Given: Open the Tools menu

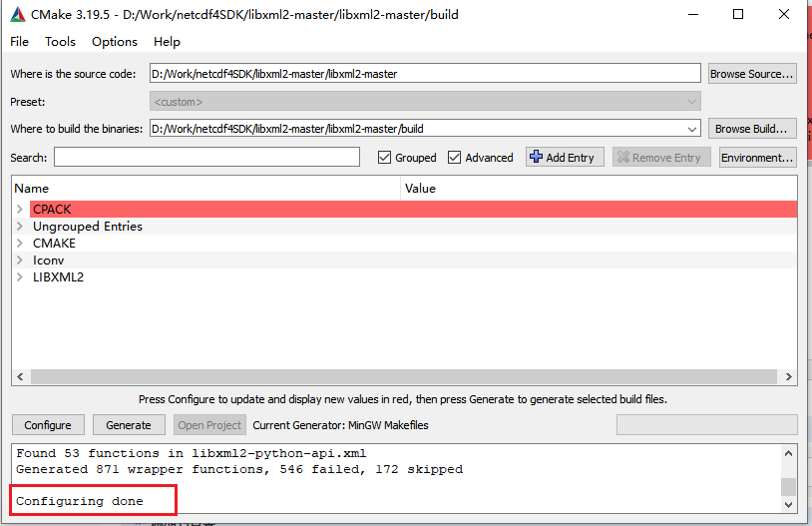Looking at the screenshot, I should (x=60, y=42).
